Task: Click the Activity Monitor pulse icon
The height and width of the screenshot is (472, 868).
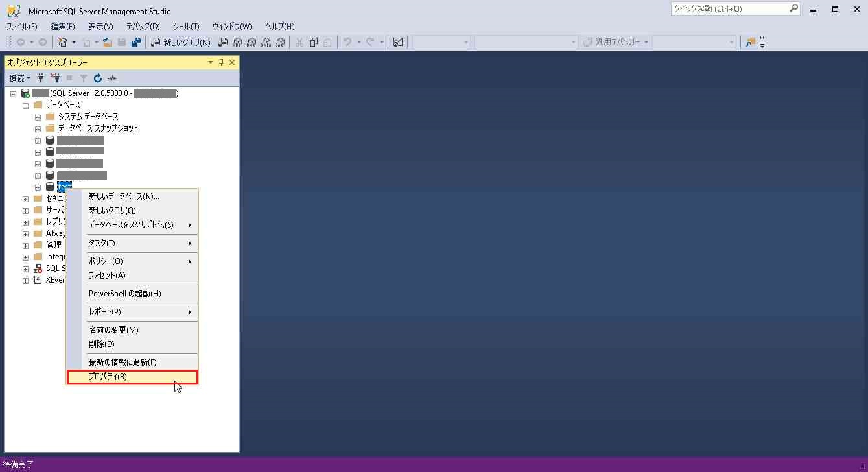Action: pyautogui.click(x=112, y=78)
